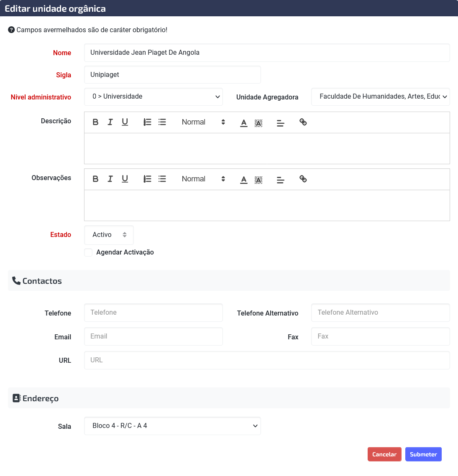This screenshot has height=476, width=458.
Task: Click the Nome input field
Action: point(267,53)
